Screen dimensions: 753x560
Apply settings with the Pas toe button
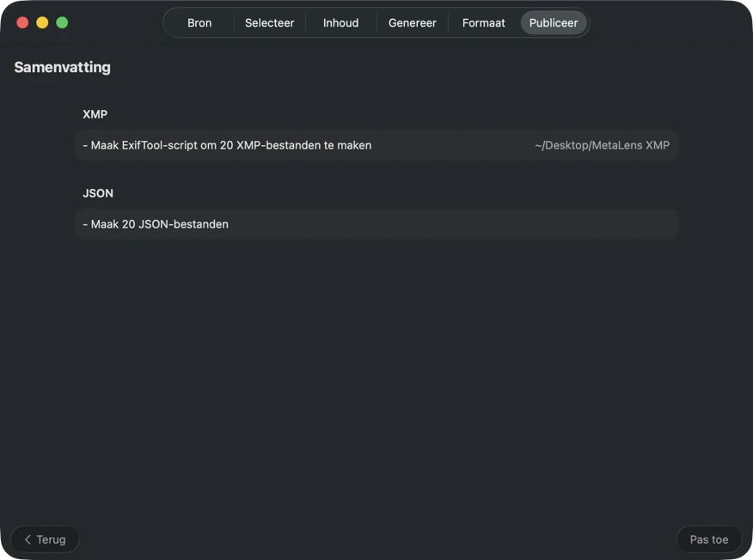tap(708, 539)
